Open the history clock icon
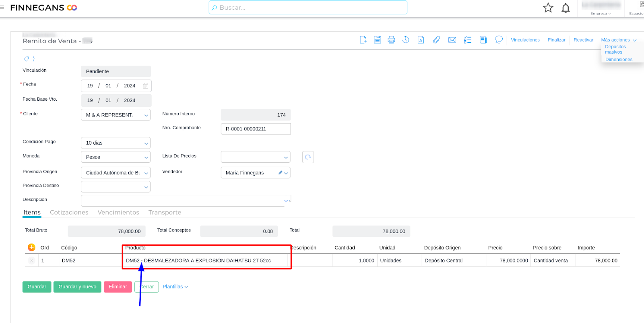This screenshot has height=323, width=644. click(x=406, y=40)
